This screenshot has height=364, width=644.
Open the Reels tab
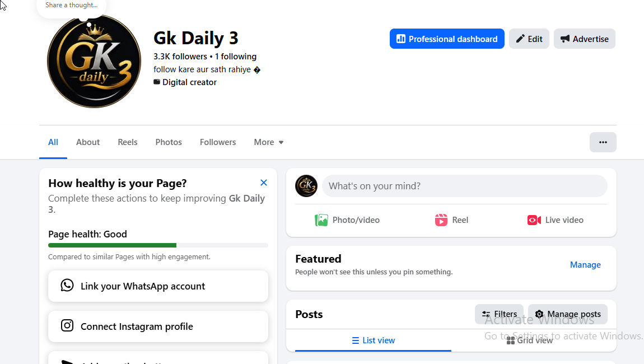pyautogui.click(x=128, y=142)
